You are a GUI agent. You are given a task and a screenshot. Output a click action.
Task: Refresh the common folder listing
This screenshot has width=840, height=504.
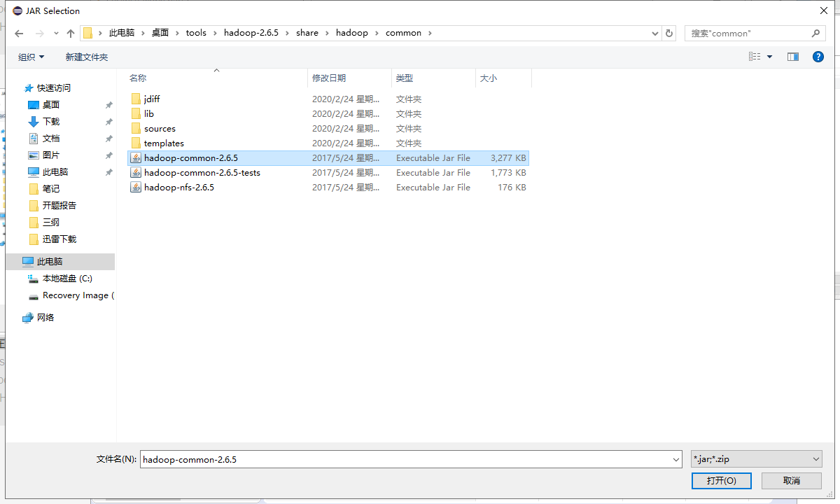tap(669, 33)
